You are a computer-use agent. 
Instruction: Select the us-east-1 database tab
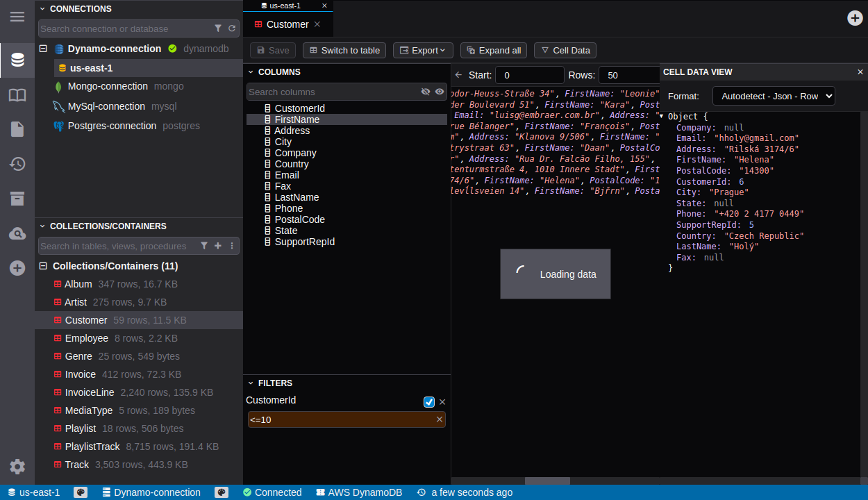tap(285, 5)
